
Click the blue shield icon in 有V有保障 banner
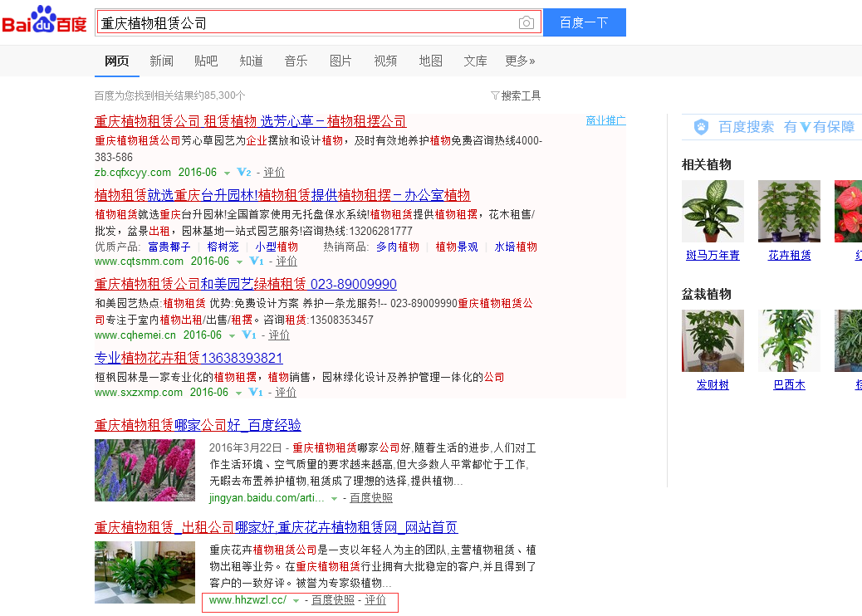(x=700, y=126)
